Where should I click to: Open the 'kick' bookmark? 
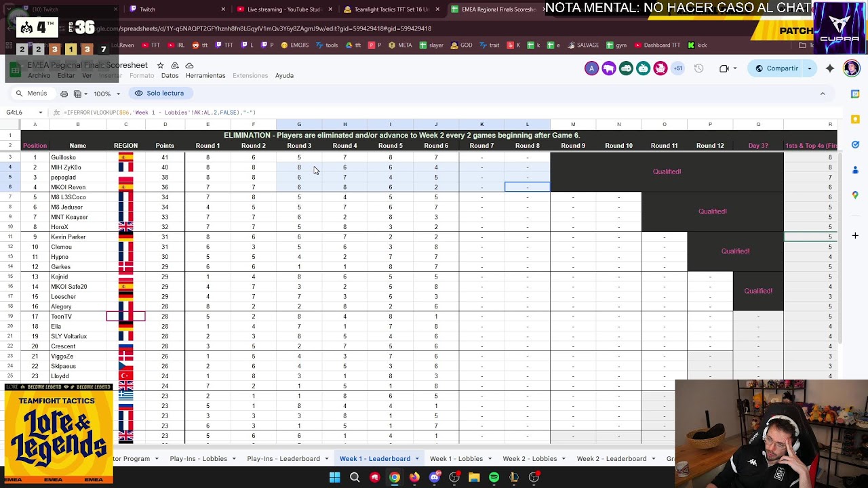(x=697, y=45)
